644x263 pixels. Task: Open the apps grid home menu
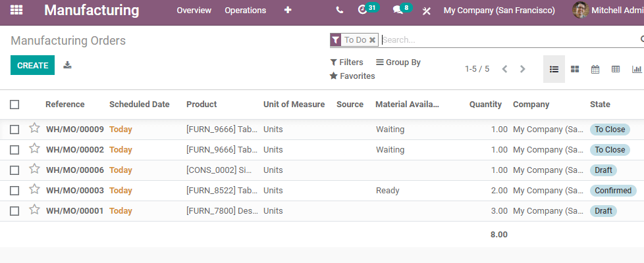[16, 11]
